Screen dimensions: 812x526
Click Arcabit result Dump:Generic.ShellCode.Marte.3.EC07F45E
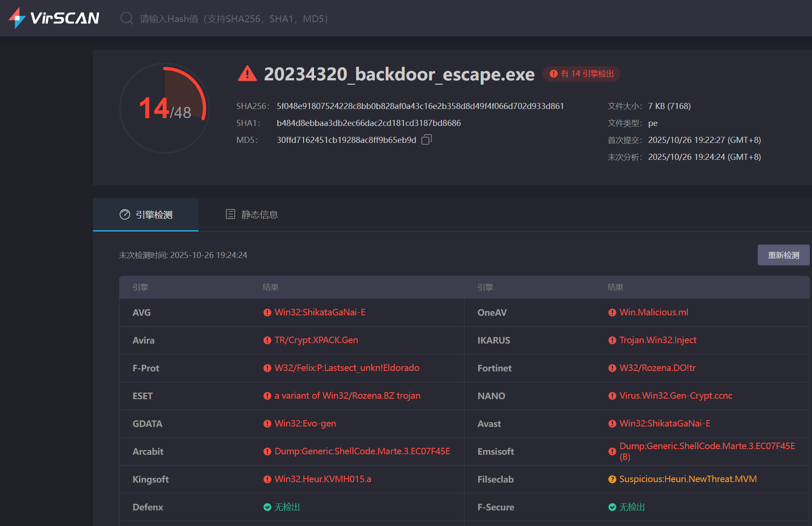(x=362, y=451)
